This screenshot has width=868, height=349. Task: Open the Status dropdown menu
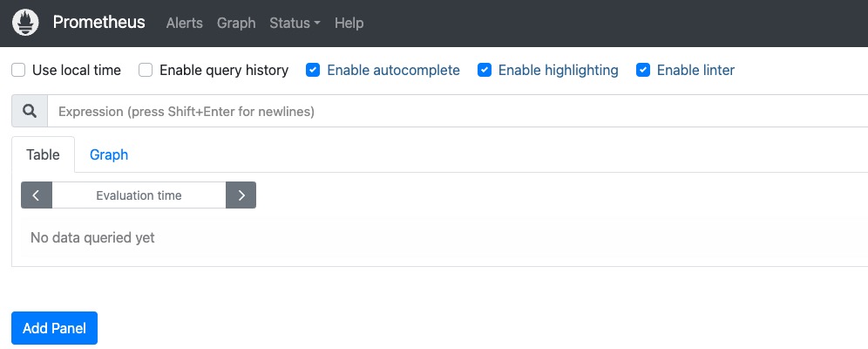[x=295, y=23]
